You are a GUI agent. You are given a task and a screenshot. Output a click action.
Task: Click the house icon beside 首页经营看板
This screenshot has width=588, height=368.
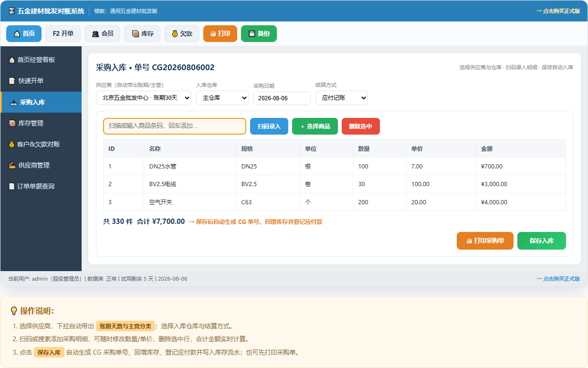tap(12, 60)
